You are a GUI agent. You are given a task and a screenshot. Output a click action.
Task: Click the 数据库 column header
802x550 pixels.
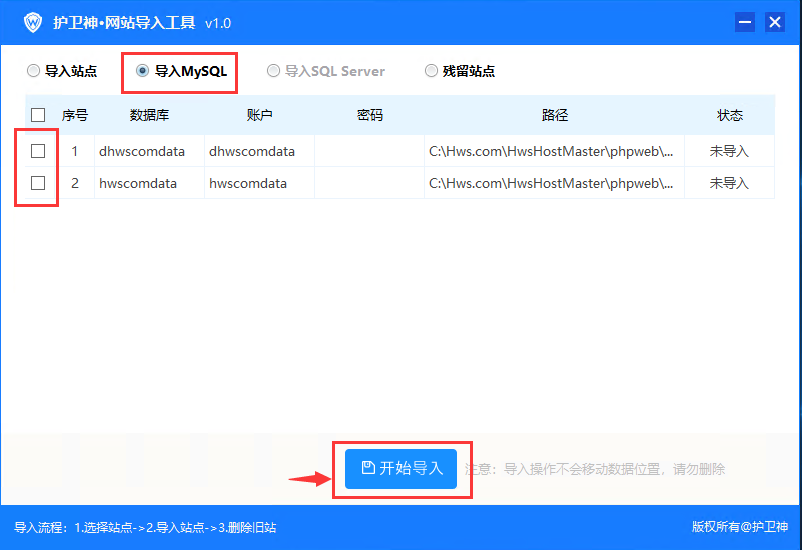click(x=149, y=115)
